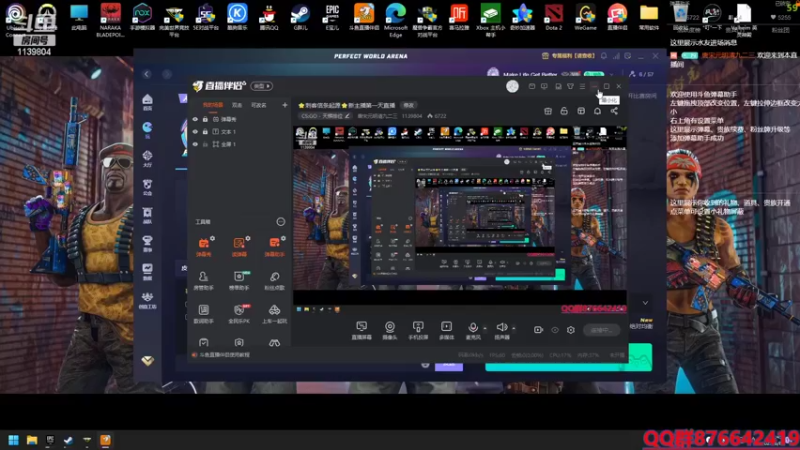This screenshot has height=450, width=800.
Task: Click the CPU:17% status bar text
Action: click(560, 355)
